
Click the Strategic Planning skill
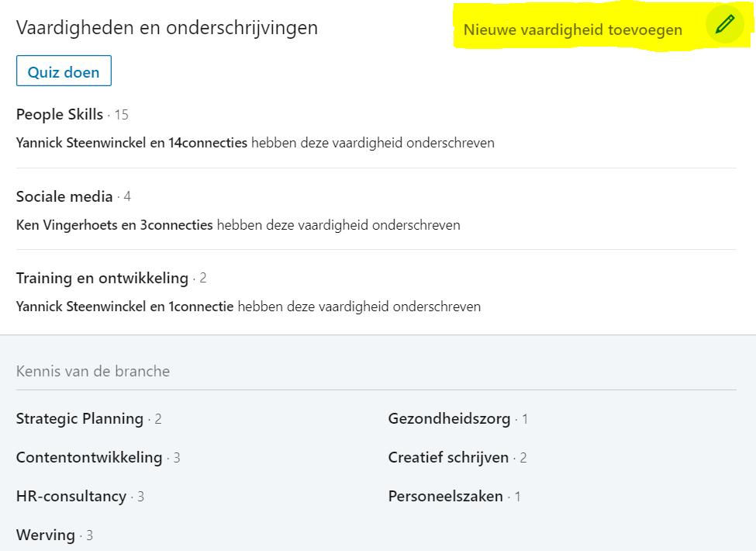[80, 418]
